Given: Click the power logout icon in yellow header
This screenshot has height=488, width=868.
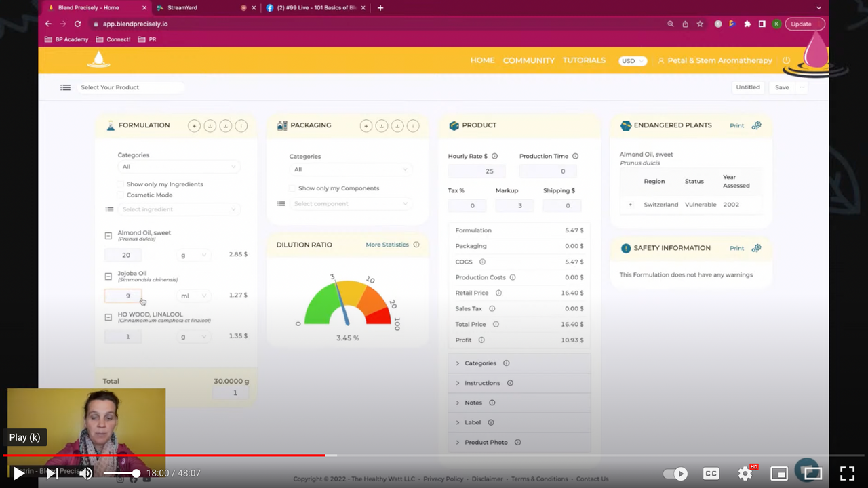Looking at the screenshot, I should click(x=787, y=60).
